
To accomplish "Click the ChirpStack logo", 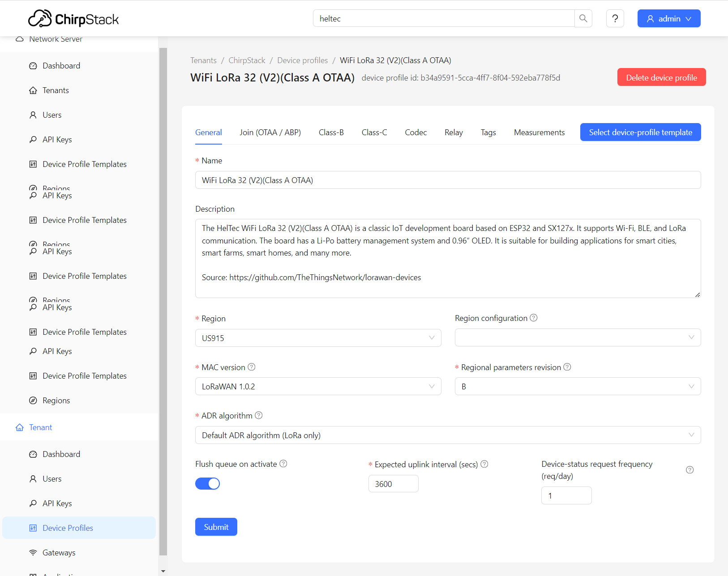I will click(73, 18).
